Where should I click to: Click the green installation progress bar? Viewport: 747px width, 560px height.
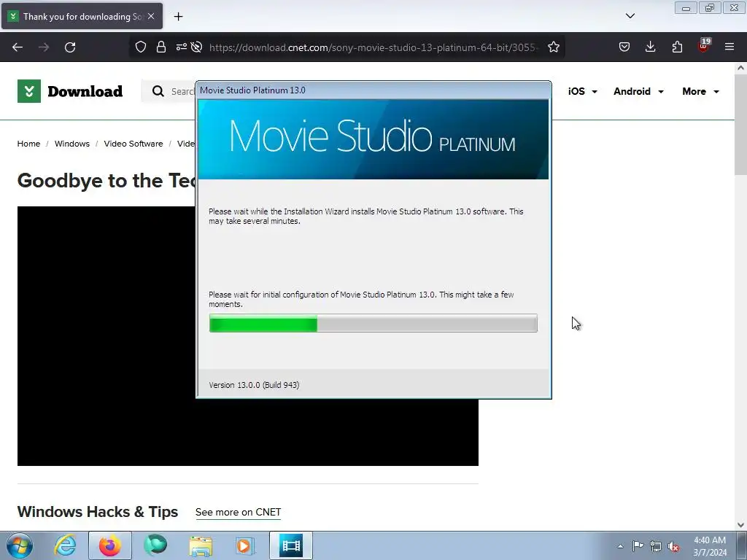pyautogui.click(x=373, y=323)
